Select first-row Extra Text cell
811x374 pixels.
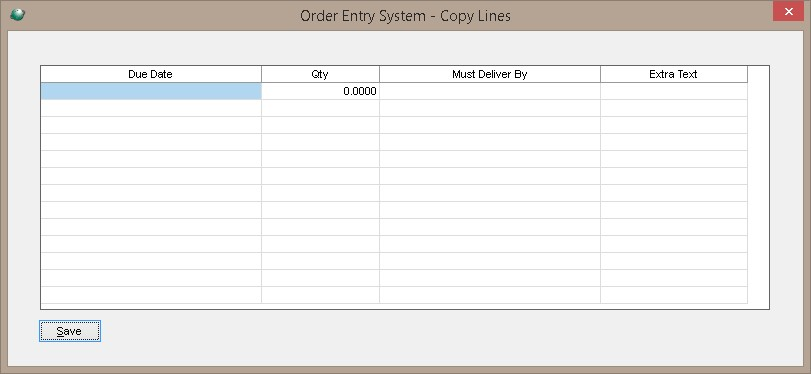coord(673,91)
